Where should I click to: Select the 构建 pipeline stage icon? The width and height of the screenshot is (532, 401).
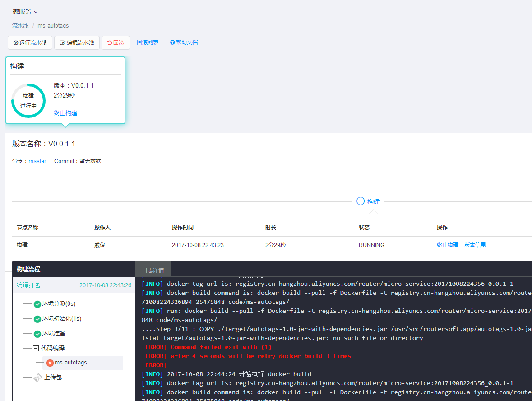pyautogui.click(x=361, y=201)
